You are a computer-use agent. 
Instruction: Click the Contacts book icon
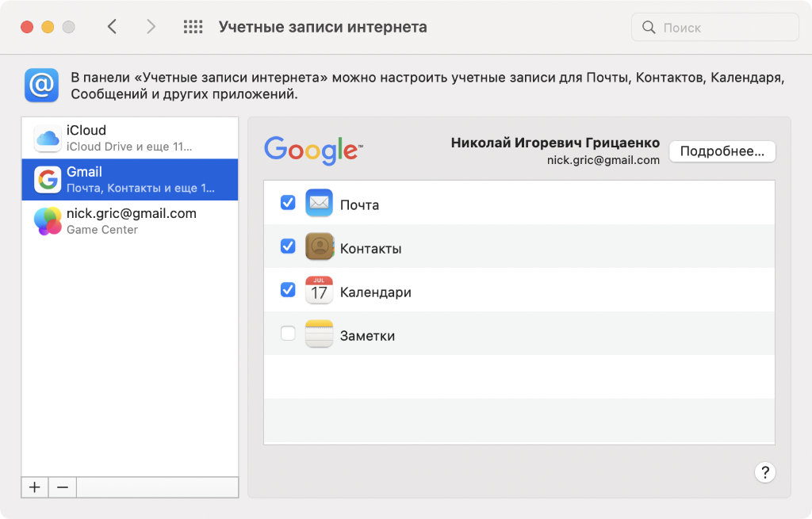(319, 247)
